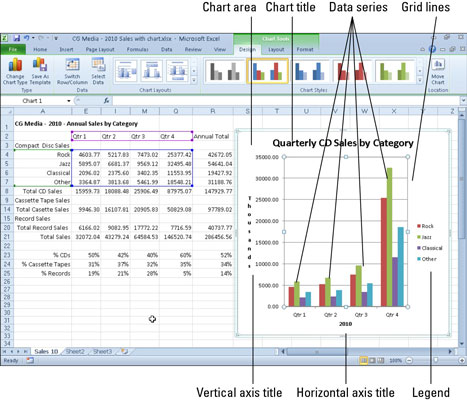Select column R header
Image resolution: width=467 pixels, height=400 pixels.
coord(213,111)
